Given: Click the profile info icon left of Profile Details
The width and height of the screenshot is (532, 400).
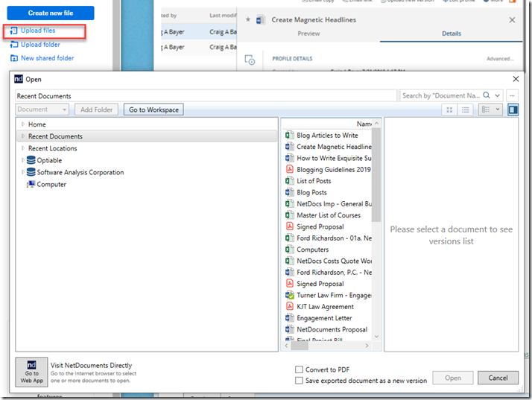Looking at the screenshot, I should [250, 60].
